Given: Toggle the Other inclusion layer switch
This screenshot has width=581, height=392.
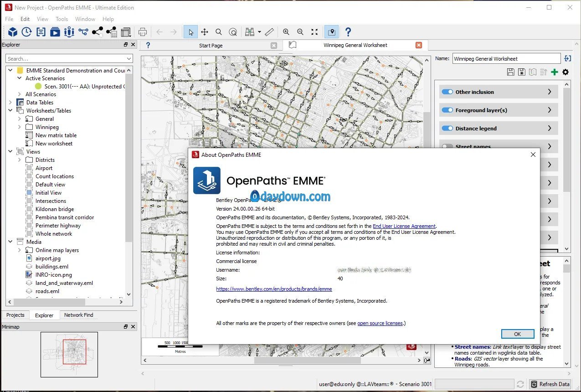Looking at the screenshot, I should tap(448, 92).
